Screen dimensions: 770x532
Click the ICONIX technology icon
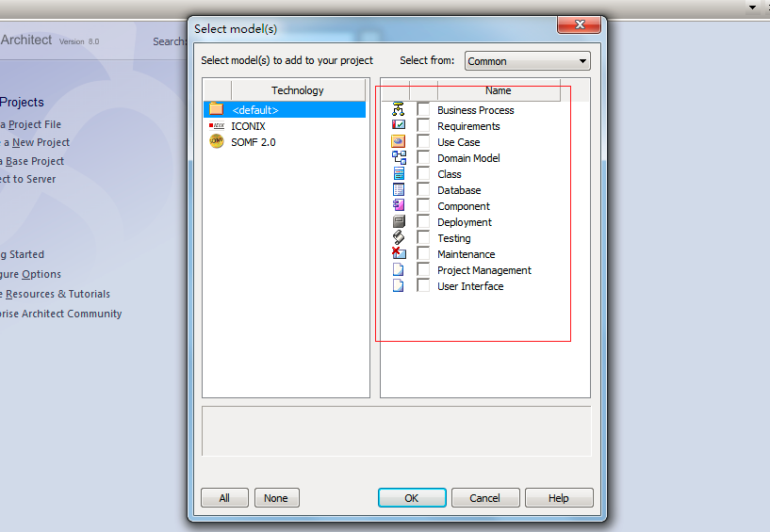pyautogui.click(x=217, y=125)
